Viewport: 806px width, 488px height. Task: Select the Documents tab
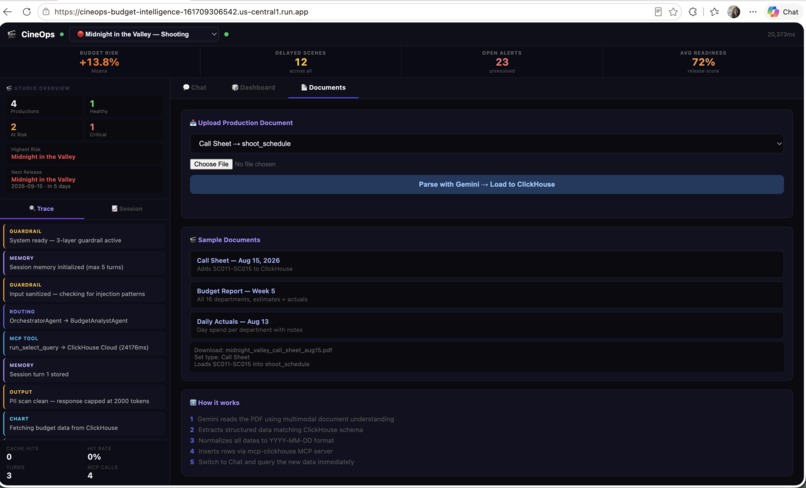pyautogui.click(x=323, y=87)
